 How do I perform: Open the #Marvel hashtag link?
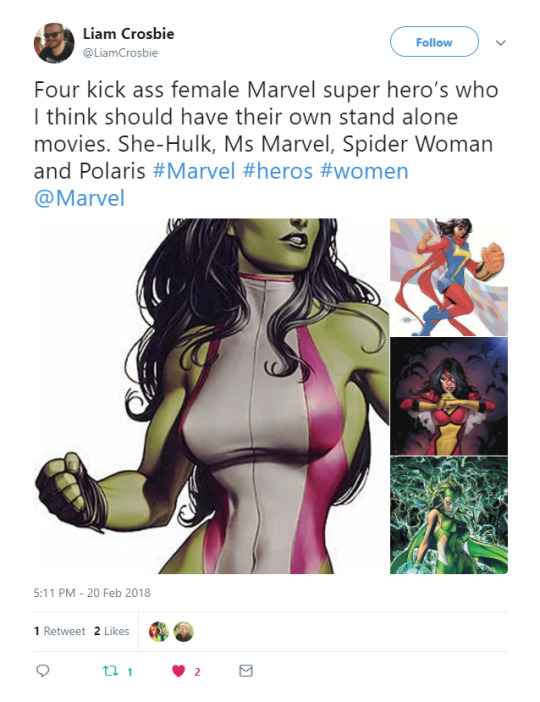pyautogui.click(x=194, y=171)
